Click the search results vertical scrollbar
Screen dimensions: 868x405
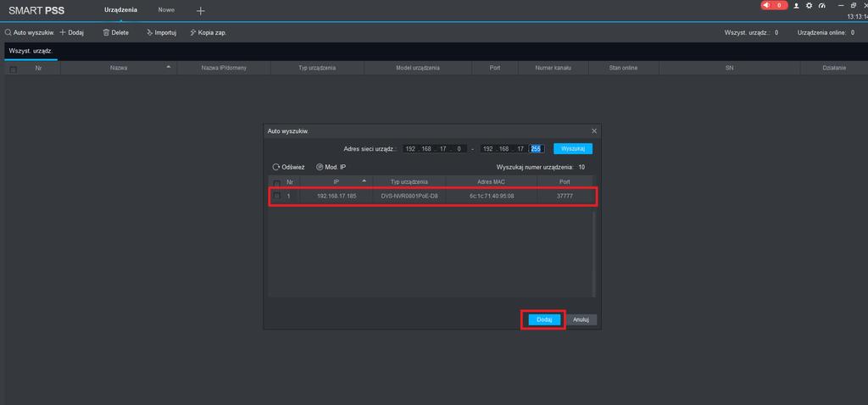pos(594,252)
